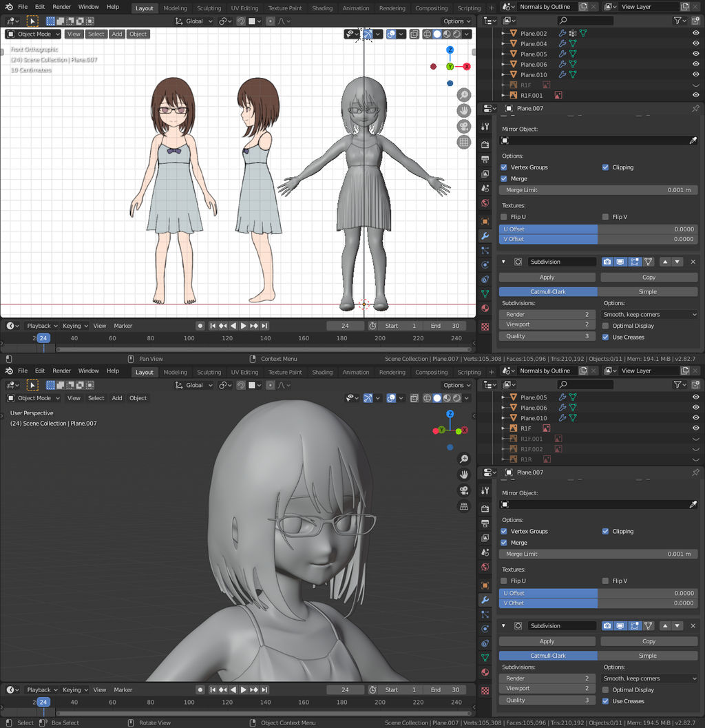Open the Render menu in bottom window

tap(62, 371)
